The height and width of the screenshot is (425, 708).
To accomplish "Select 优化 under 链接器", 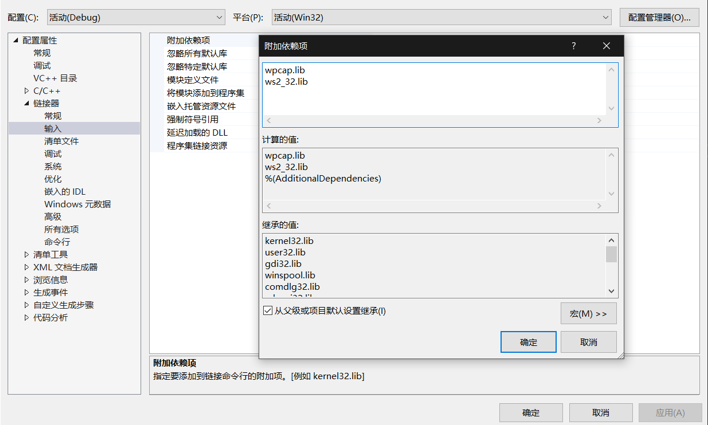I will [52, 179].
